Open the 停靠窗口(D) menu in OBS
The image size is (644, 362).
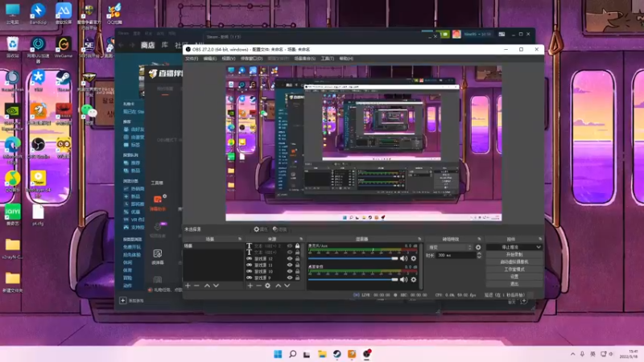click(251, 59)
